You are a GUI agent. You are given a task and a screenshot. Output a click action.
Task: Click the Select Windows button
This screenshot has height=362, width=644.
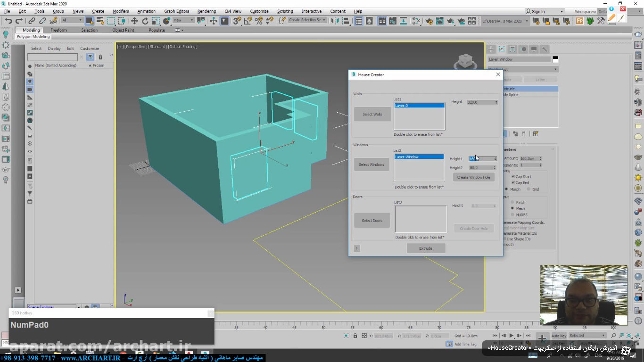click(x=372, y=165)
